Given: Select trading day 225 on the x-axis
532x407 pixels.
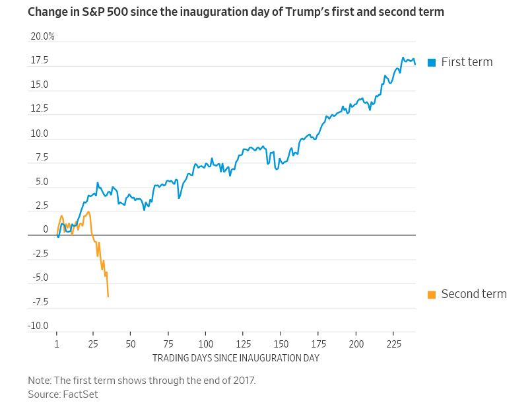Looking at the screenshot, I should tap(393, 344).
